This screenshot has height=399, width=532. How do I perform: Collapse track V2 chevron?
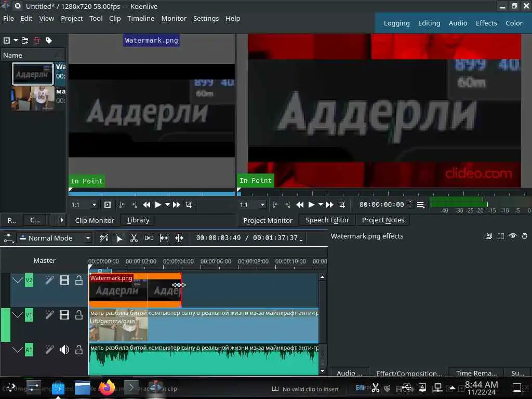(18, 280)
